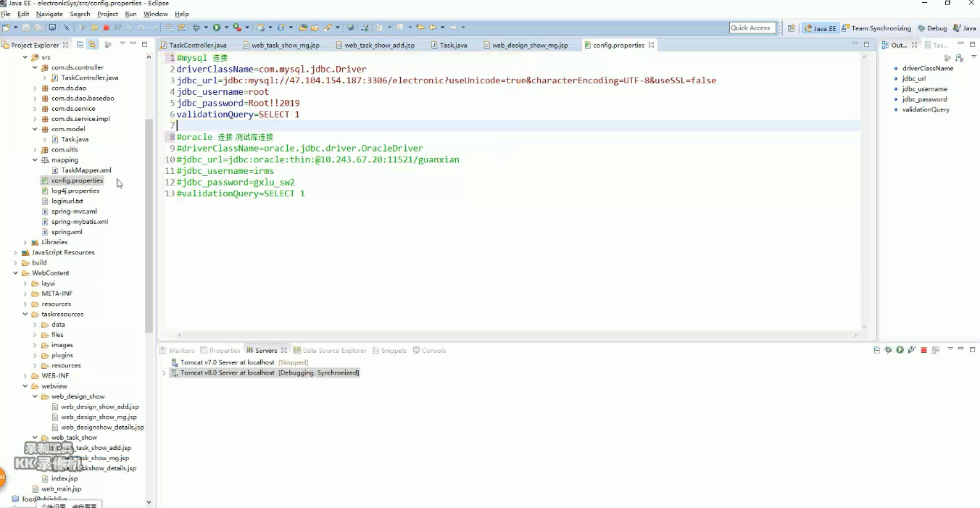Click the Sort icon in the Outline toolbar
Image resolution: width=980 pixels, height=508 pixels.
[x=959, y=57]
